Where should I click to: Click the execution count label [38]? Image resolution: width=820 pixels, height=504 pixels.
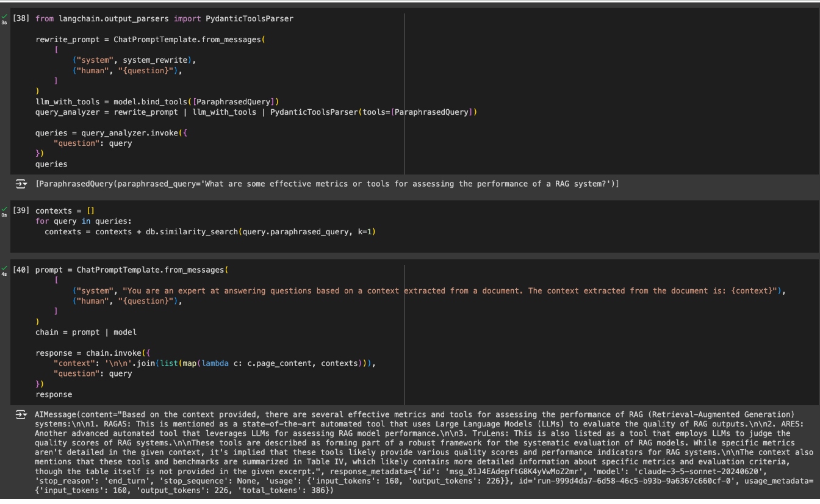coord(21,18)
